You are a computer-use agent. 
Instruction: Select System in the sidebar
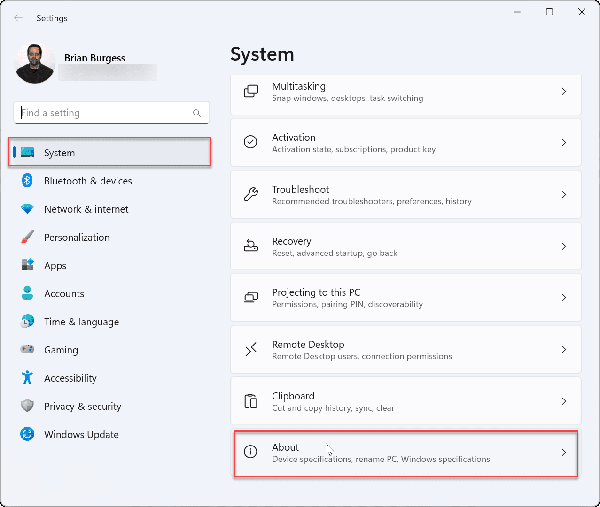tap(109, 152)
